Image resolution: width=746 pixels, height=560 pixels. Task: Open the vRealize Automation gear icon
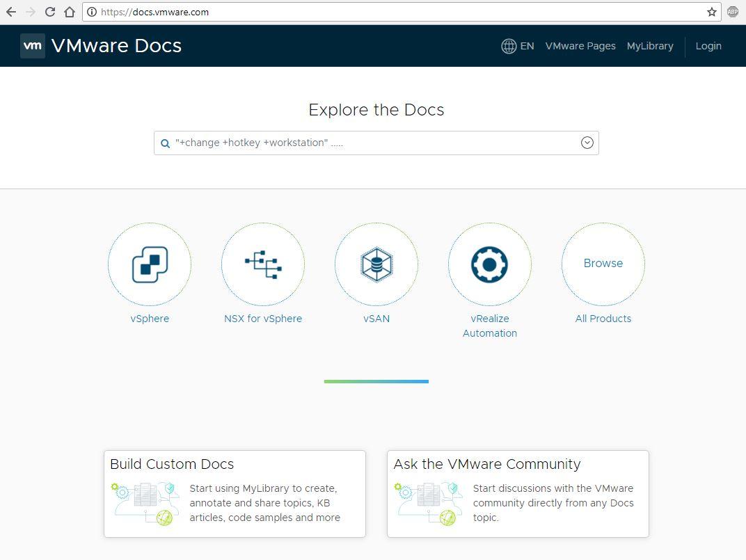point(490,264)
